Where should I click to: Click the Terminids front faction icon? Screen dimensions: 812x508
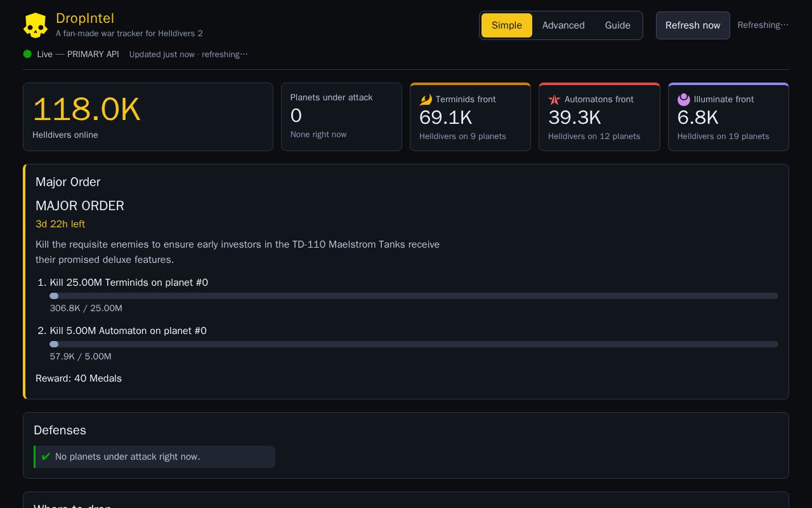click(426, 100)
